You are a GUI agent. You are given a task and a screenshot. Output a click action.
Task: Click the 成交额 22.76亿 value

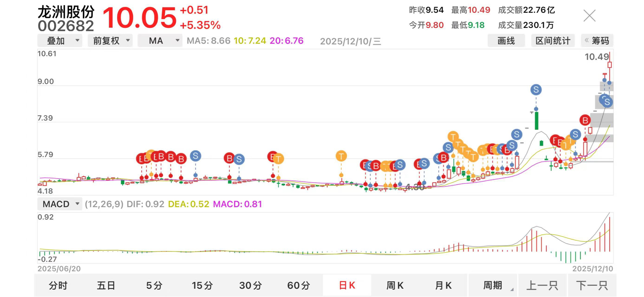point(539,10)
